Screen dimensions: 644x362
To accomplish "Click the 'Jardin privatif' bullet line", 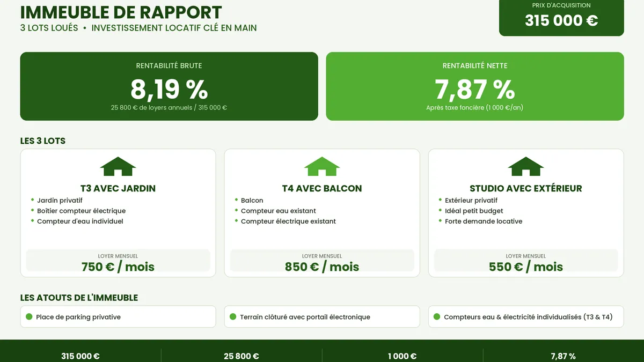I will tap(60, 201).
